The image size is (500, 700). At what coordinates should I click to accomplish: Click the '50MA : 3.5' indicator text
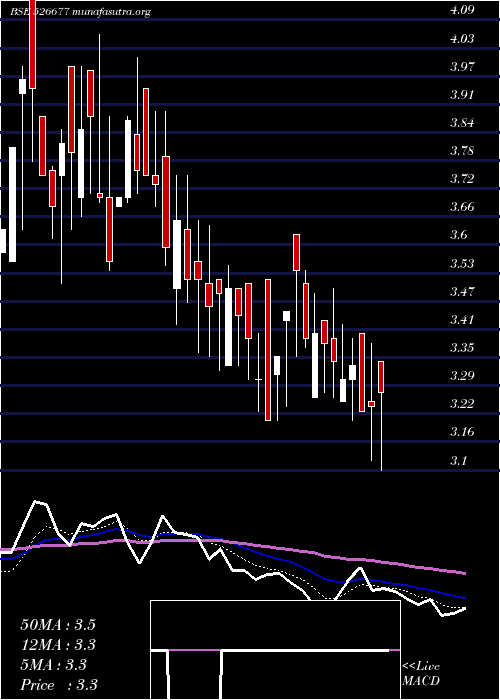(58, 625)
